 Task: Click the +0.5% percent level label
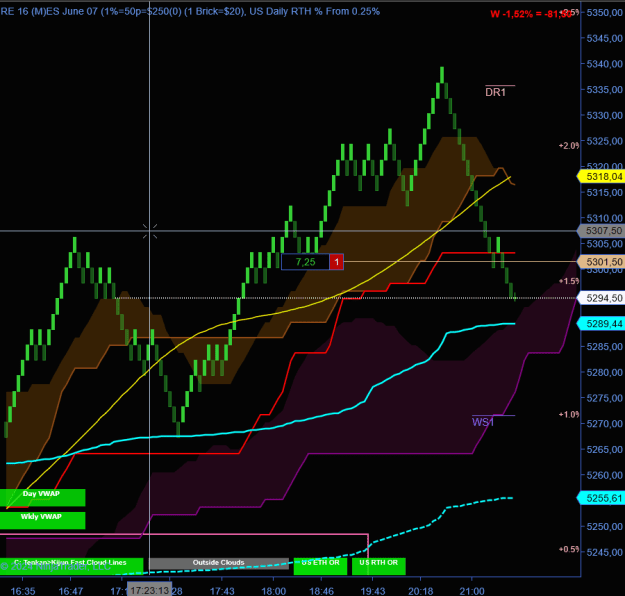[569, 549]
